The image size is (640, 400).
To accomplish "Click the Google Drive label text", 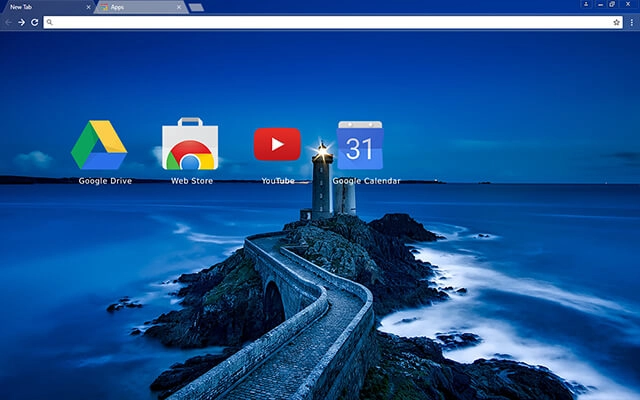I will (x=105, y=181).
